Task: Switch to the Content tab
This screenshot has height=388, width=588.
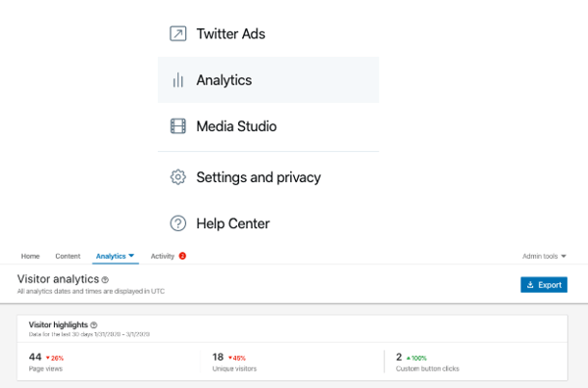Action: tap(68, 256)
